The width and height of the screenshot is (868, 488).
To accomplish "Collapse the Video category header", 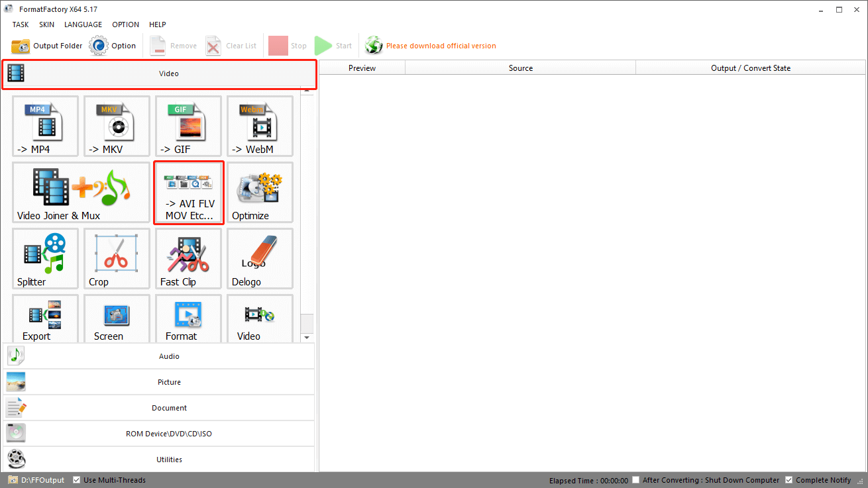I will (x=160, y=74).
